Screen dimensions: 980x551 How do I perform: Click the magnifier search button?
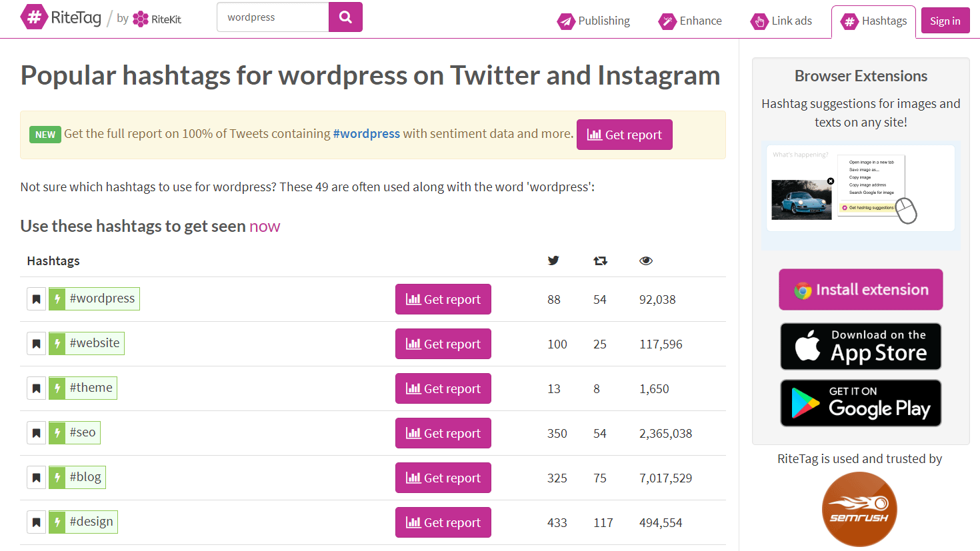point(345,17)
